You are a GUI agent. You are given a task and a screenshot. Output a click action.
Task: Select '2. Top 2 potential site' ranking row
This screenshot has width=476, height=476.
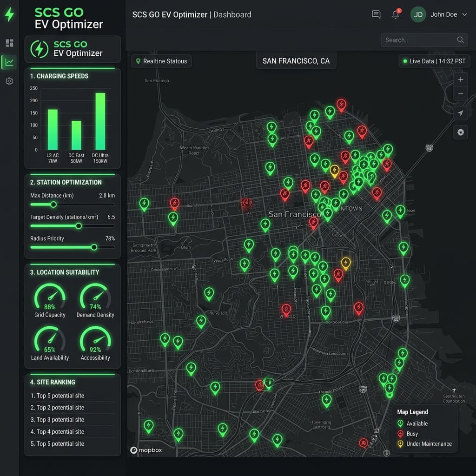pyautogui.click(x=73, y=408)
